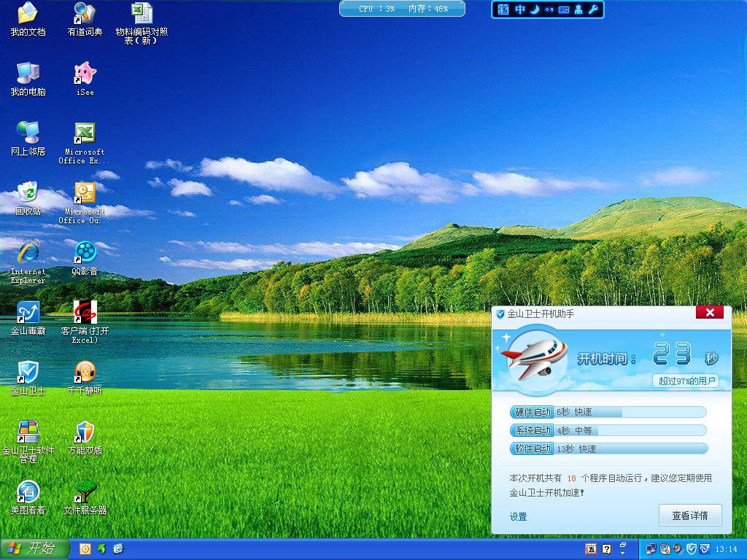Click the 万能双盾 shield desktop icon
Image resolution: width=747 pixels, height=560 pixels.
coord(85,432)
